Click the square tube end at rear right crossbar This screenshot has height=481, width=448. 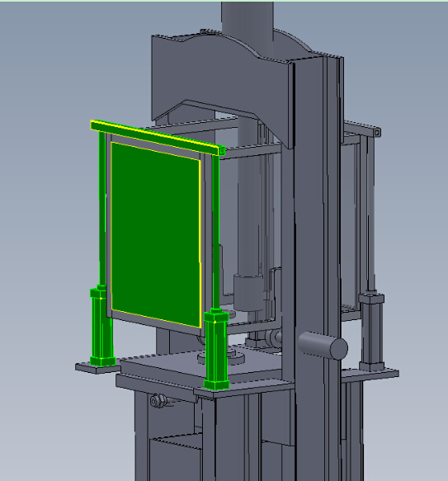tap(377, 132)
